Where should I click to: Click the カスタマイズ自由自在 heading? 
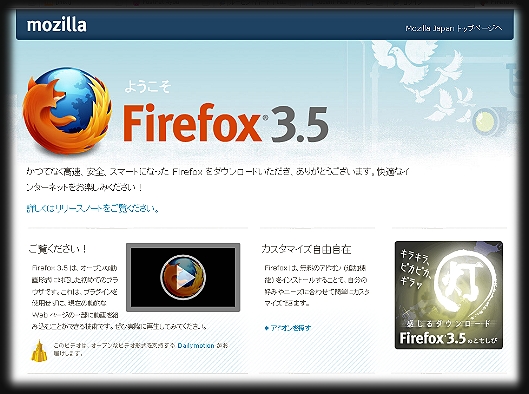tap(306, 249)
